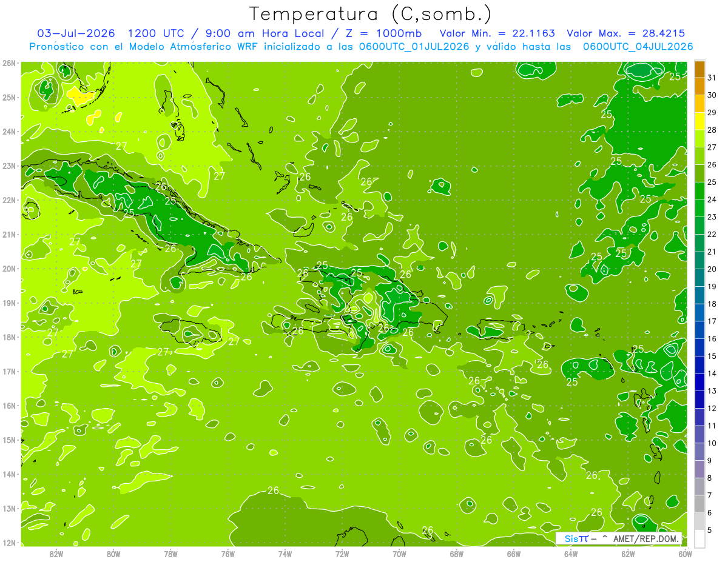Click the '14N' latitude axis label
This screenshot has width=728, height=562.
pos(9,474)
